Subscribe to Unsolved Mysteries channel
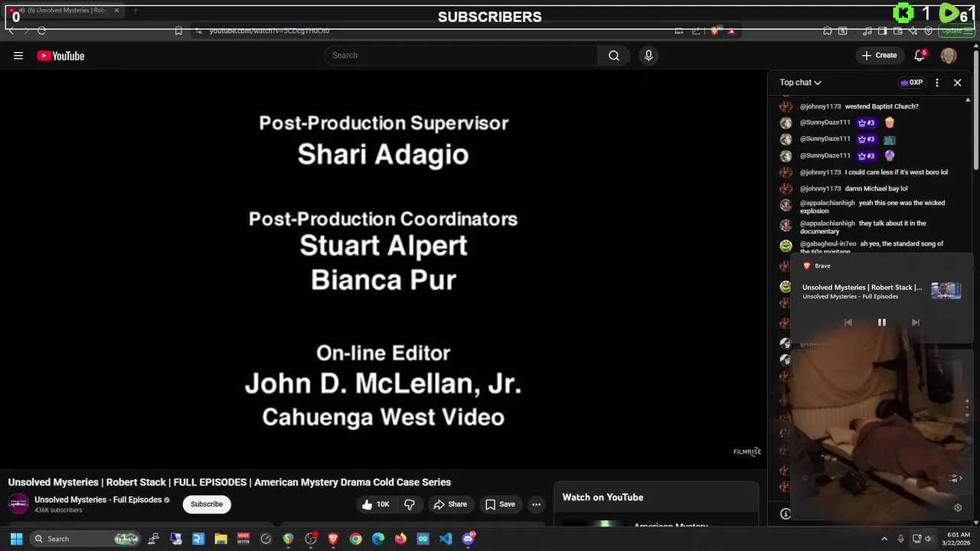 pyautogui.click(x=207, y=504)
